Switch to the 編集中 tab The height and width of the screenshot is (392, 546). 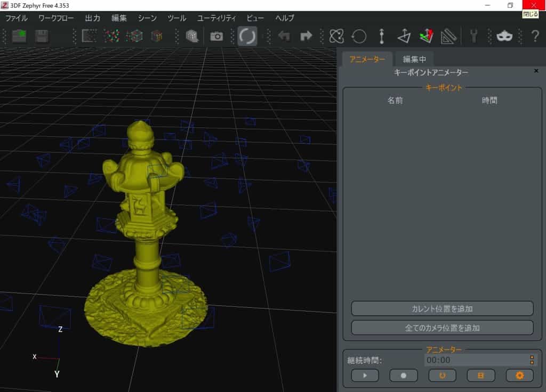(x=414, y=59)
